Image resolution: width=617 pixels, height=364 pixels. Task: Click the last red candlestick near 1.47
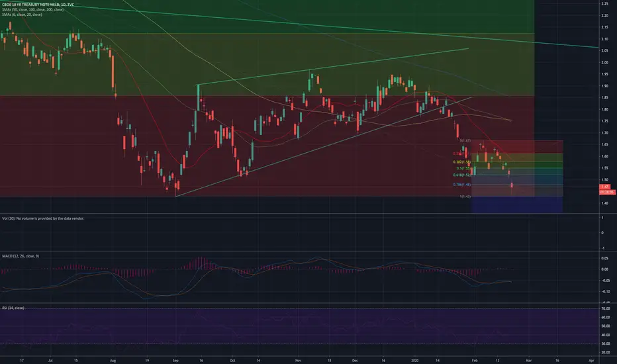(512, 188)
